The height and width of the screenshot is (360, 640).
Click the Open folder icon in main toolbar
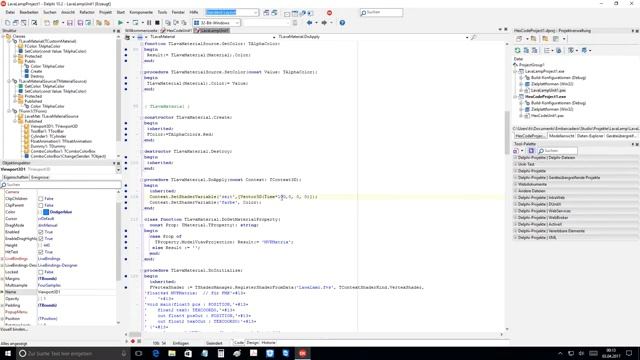point(56,23)
